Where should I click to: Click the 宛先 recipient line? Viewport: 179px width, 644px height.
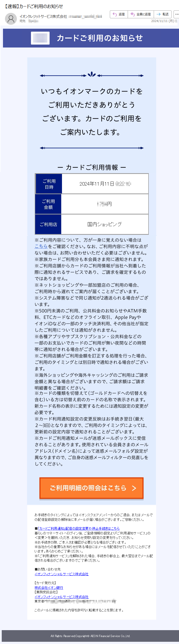pyautogui.click(x=29, y=21)
